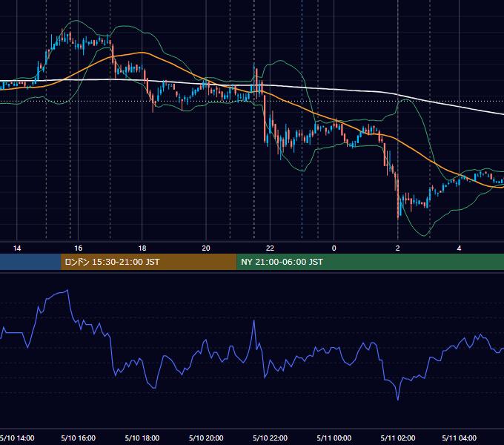Image resolution: width=504 pixels, height=445 pixels.
Task: Click the hour label 0 on price chart axis
Action: (x=334, y=248)
